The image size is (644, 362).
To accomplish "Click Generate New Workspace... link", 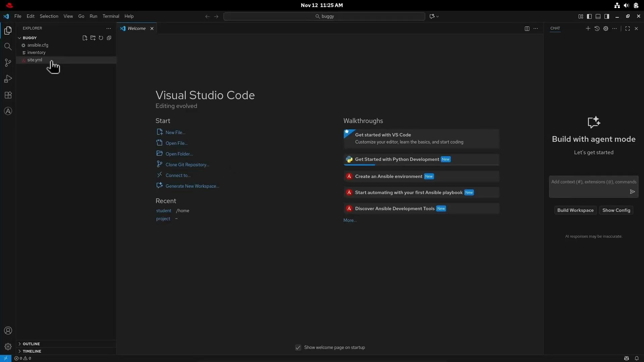I will [192, 186].
